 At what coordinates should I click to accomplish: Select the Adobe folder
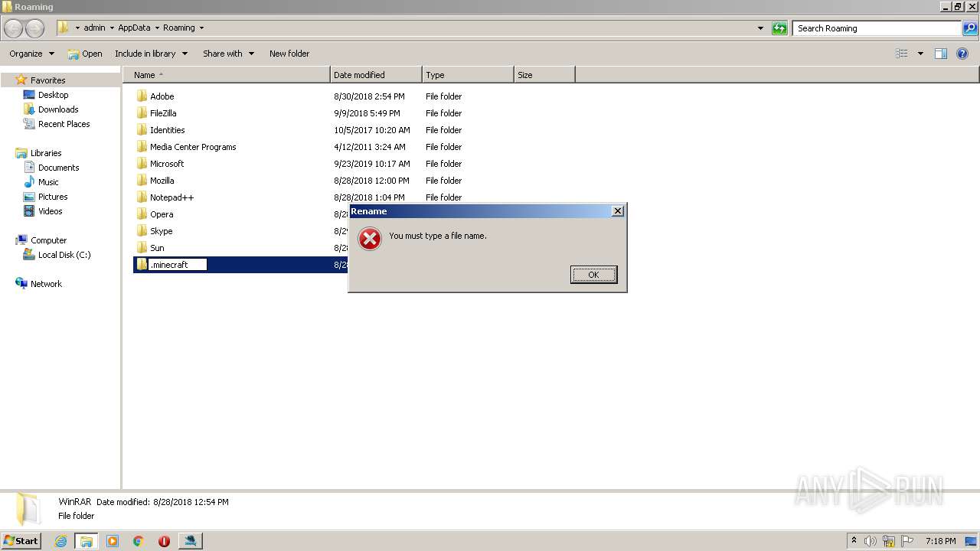click(x=162, y=96)
